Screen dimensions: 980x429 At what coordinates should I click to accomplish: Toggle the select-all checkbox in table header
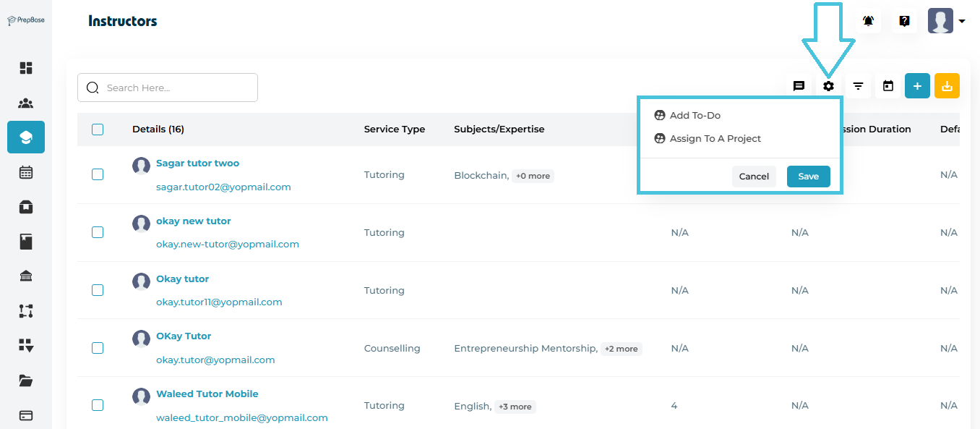pyautogui.click(x=98, y=129)
